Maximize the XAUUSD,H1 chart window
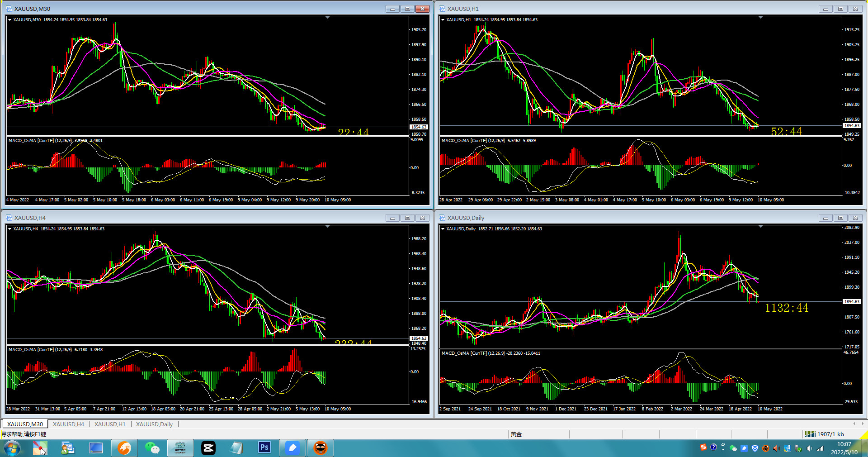The height and width of the screenshot is (457, 868). pos(840,9)
